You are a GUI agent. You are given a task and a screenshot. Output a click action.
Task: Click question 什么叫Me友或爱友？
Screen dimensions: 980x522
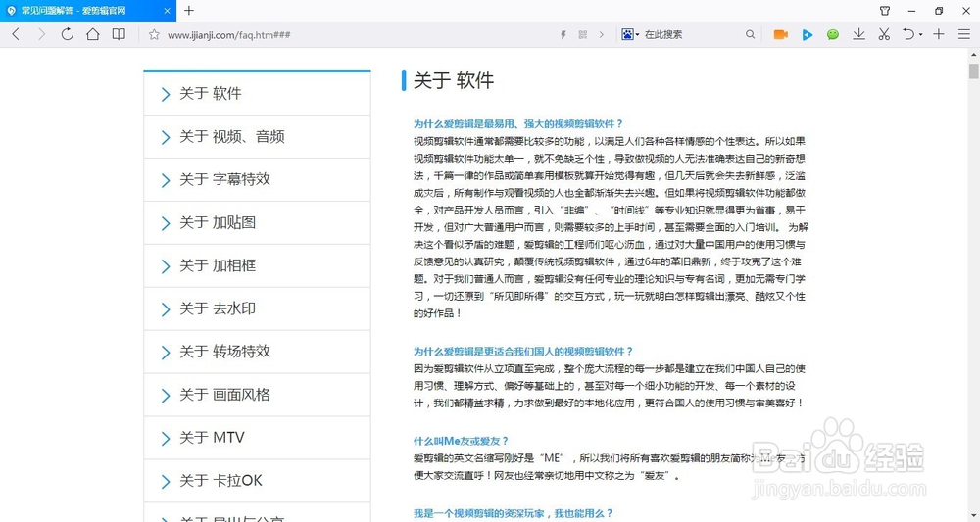(x=461, y=441)
